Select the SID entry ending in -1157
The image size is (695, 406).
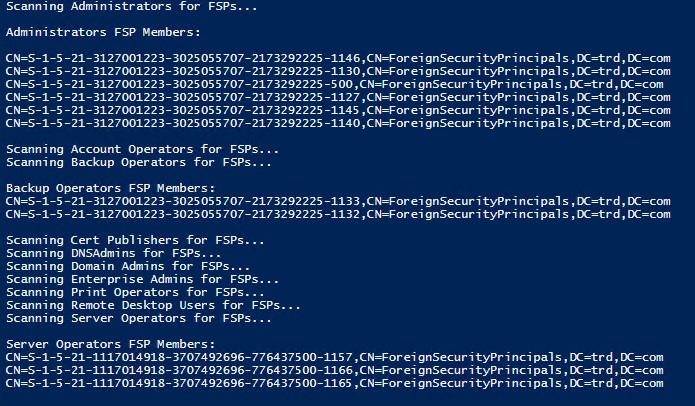tap(334, 357)
